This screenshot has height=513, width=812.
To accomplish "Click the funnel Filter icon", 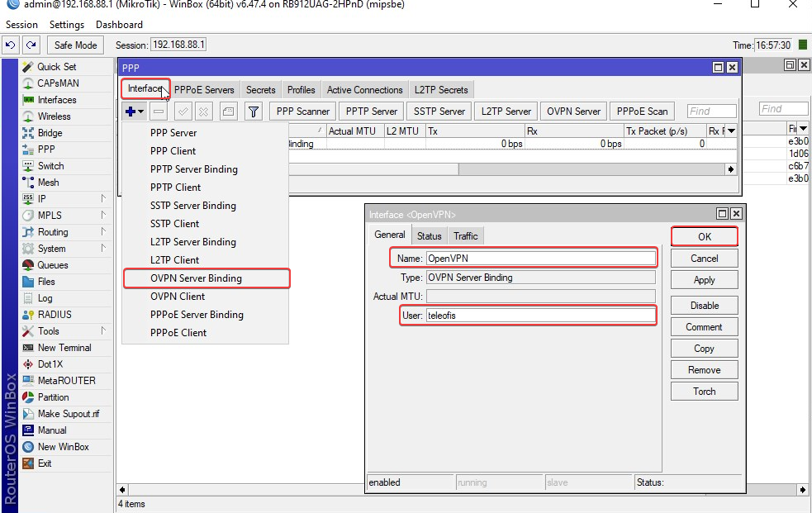I will (x=254, y=112).
